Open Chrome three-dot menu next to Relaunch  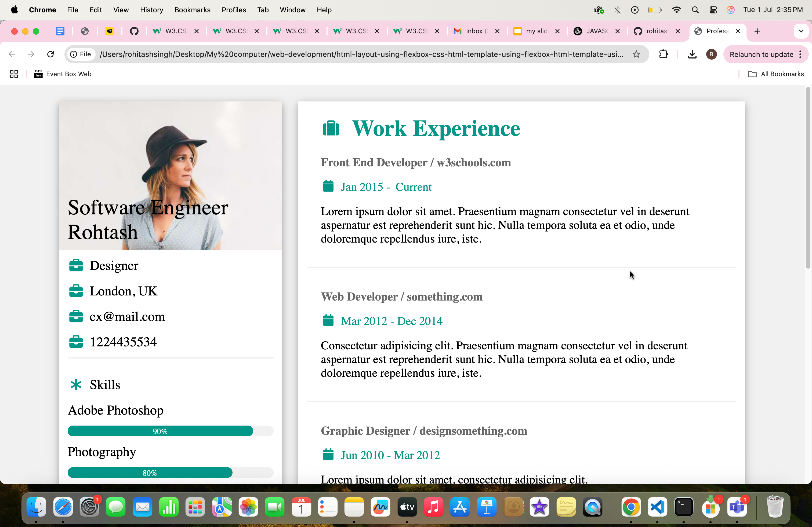(x=800, y=54)
